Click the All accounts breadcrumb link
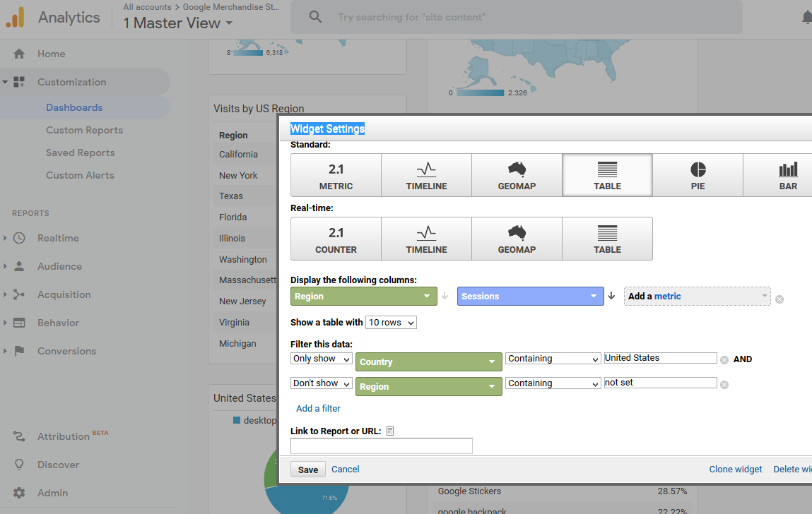The image size is (812, 514). pyautogui.click(x=147, y=7)
